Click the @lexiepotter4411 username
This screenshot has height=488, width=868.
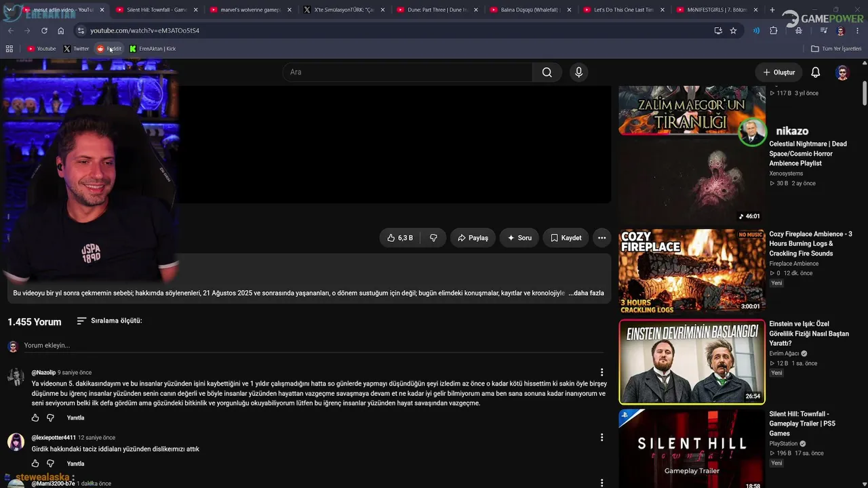[54, 438]
